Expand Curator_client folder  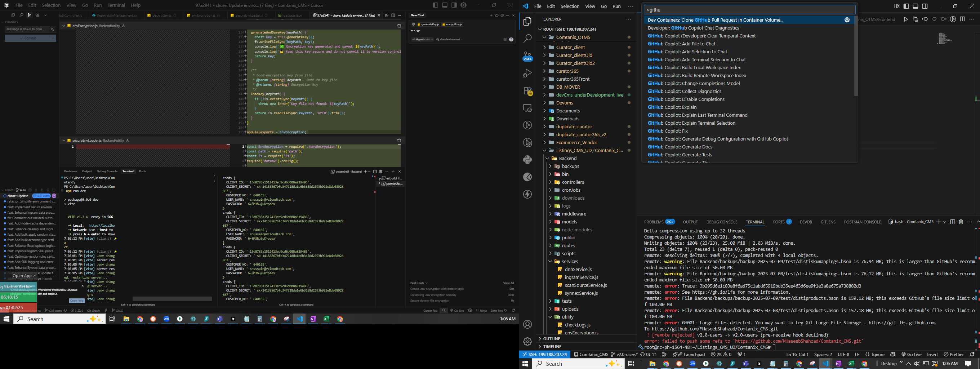(544, 47)
